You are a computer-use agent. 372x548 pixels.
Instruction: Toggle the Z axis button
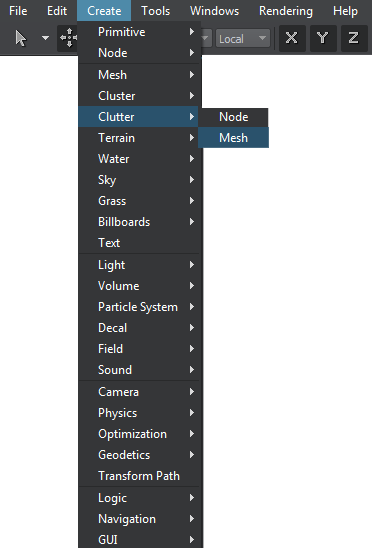pos(354,38)
